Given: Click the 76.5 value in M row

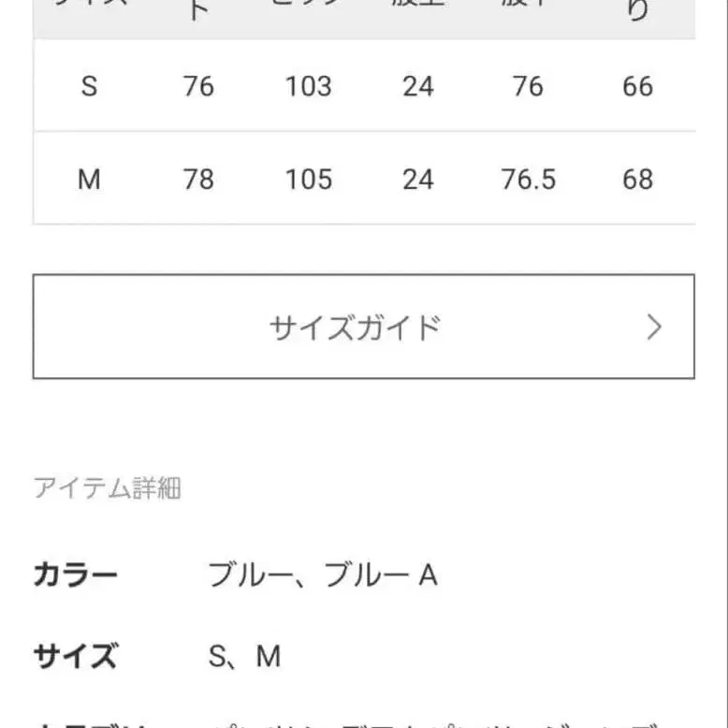Looking at the screenshot, I should 528,179.
